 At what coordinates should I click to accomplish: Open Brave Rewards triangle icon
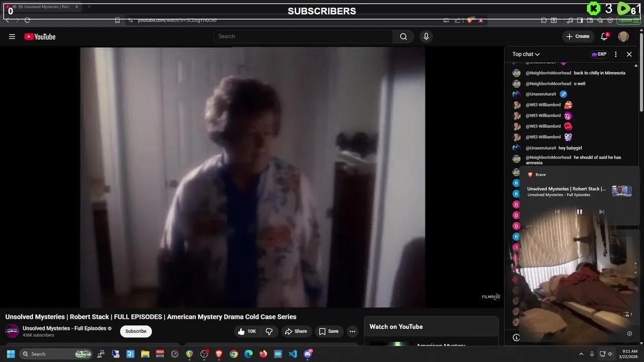(x=480, y=20)
